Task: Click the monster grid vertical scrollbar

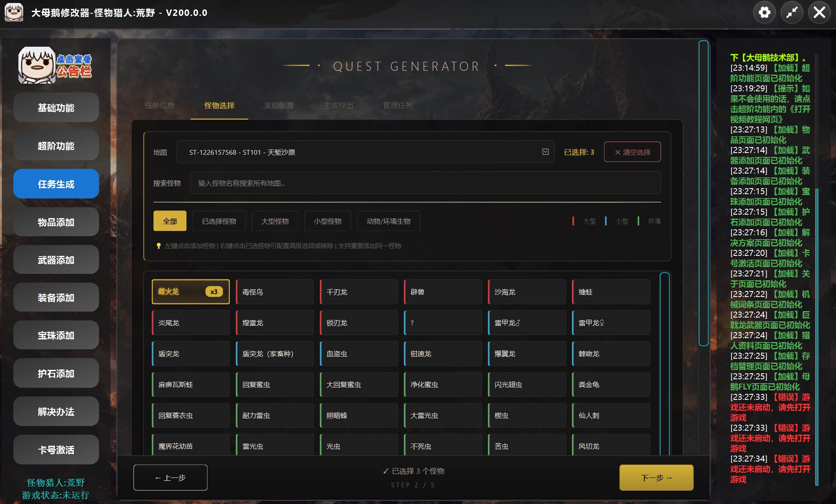Action: click(665, 363)
